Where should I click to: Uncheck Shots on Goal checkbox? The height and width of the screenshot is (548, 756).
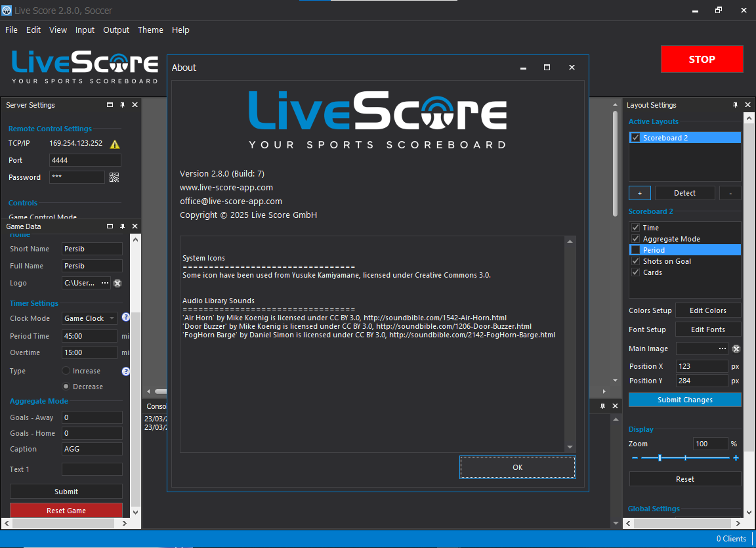coord(635,261)
